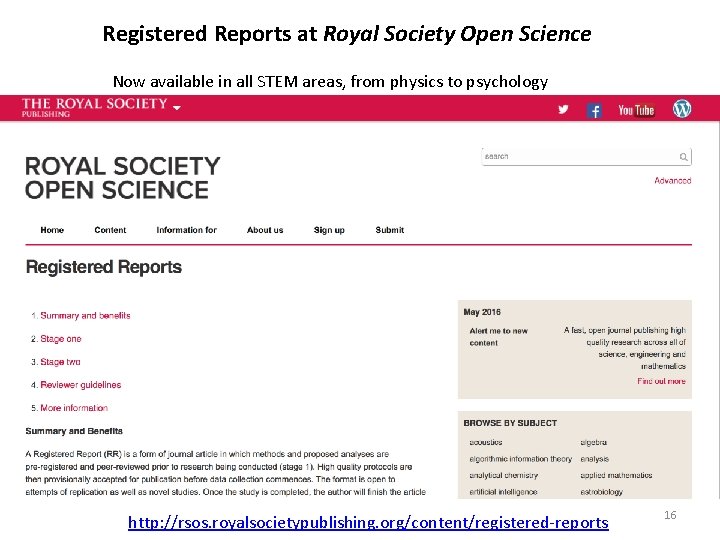
Task: Open the YouTube icon in header
Action: tap(636, 110)
